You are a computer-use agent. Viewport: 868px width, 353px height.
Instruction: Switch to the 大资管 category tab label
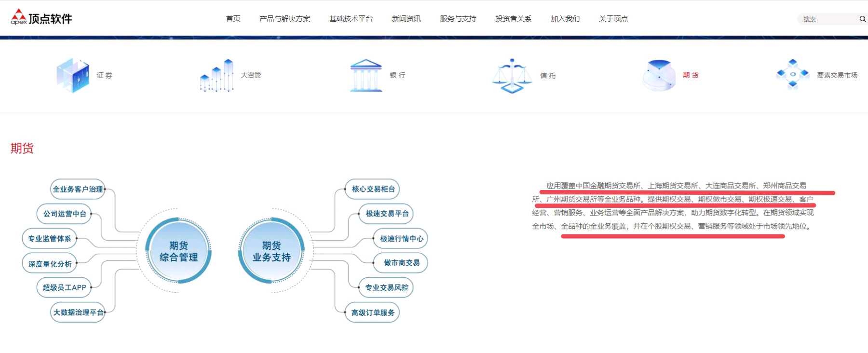pyautogui.click(x=251, y=75)
